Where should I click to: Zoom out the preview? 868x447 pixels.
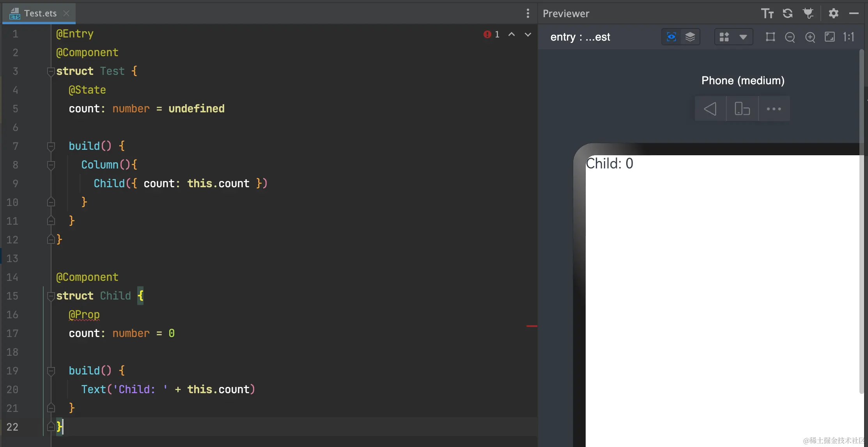790,37
